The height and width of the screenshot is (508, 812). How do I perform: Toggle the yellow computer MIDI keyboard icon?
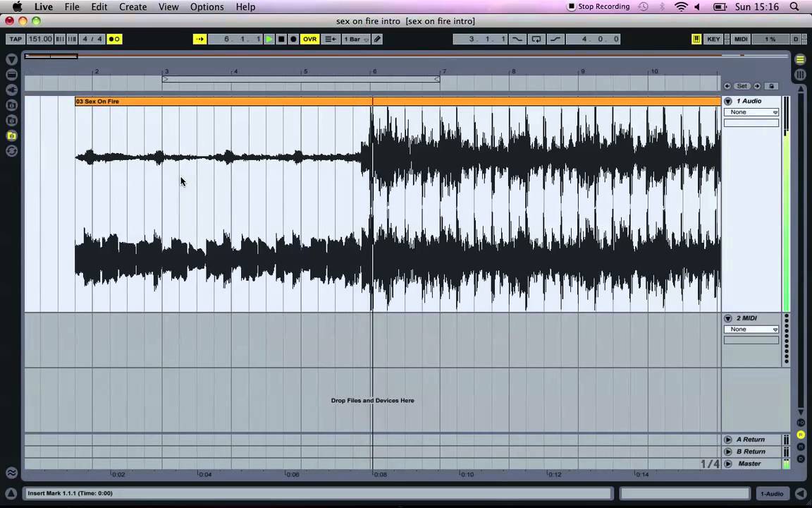(696, 39)
